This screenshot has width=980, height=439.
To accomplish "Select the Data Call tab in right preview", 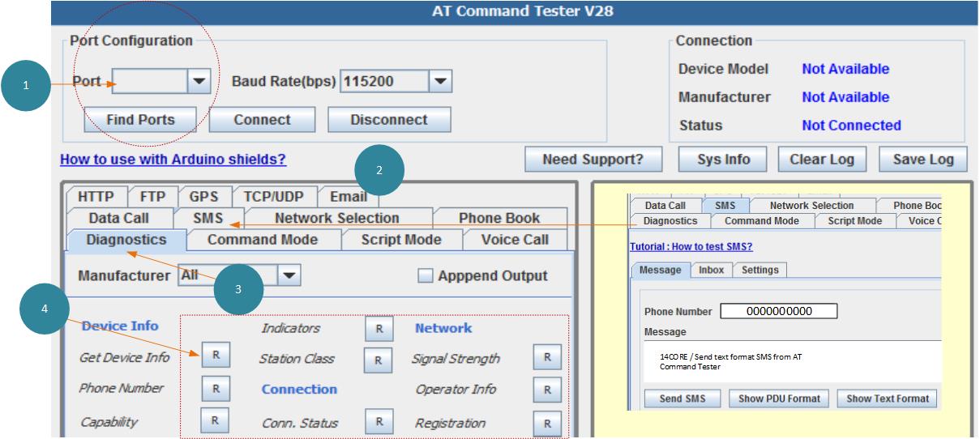I will [665, 206].
